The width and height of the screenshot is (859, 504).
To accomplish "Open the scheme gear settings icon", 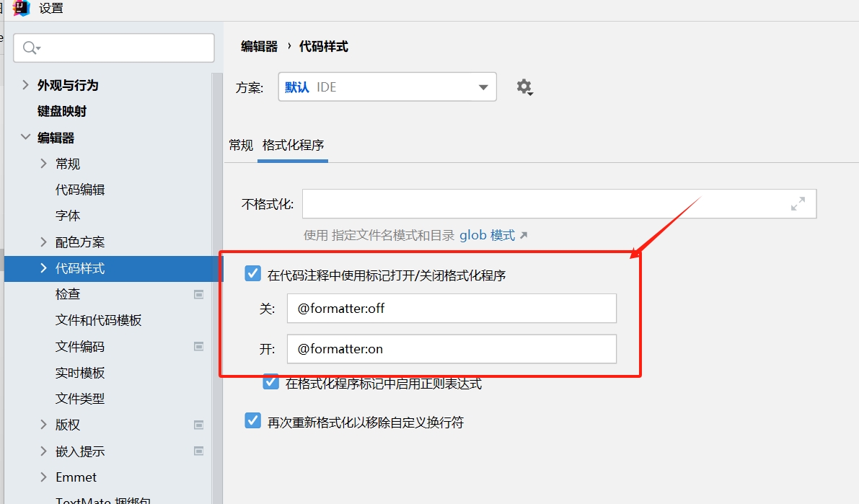I will [525, 87].
